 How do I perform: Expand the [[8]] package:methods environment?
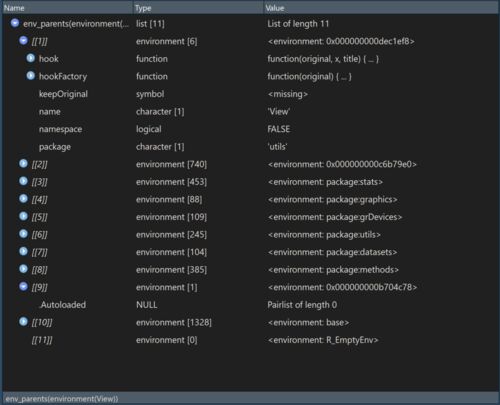[x=23, y=269]
